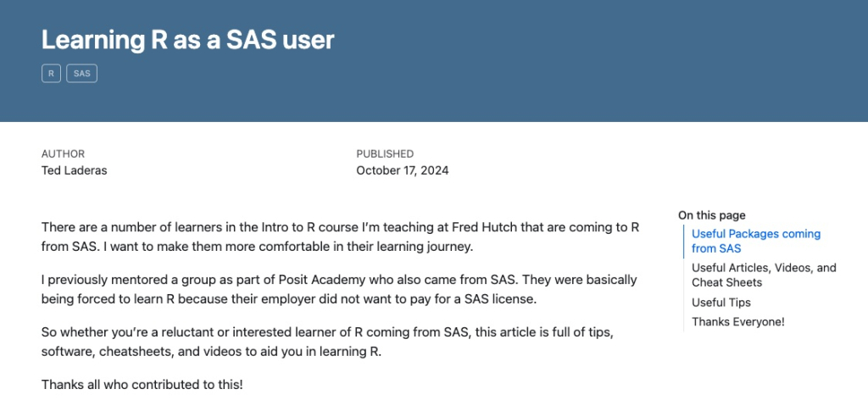Screen dimensions: 868x406
Task: Click the phrase SAS license in the text
Action: pyautogui.click(x=500, y=300)
